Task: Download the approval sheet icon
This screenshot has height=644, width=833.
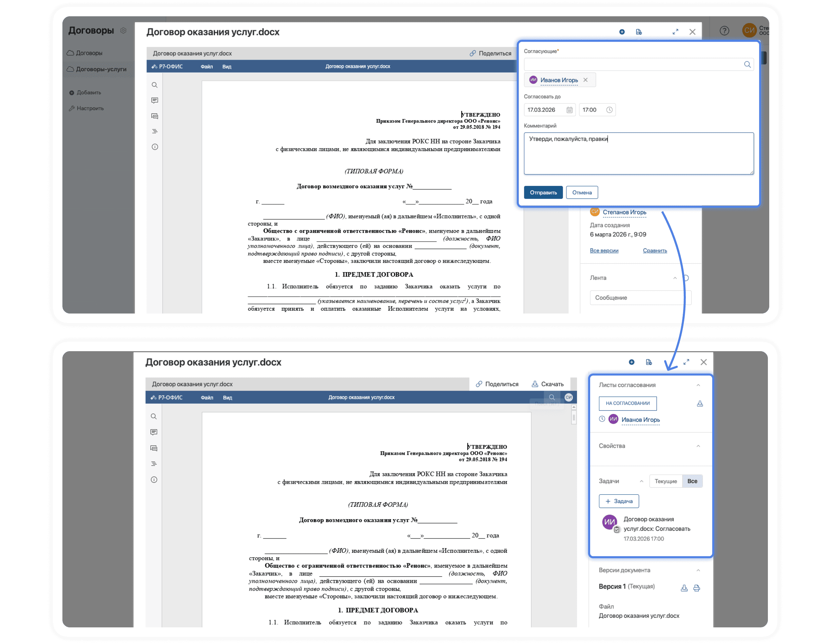Action: [699, 404]
